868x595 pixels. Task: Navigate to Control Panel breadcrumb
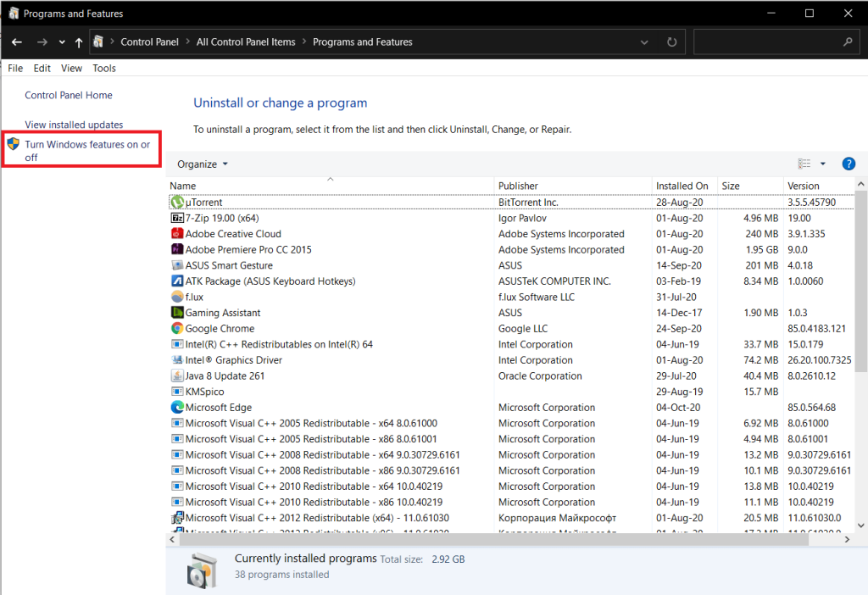click(x=149, y=42)
